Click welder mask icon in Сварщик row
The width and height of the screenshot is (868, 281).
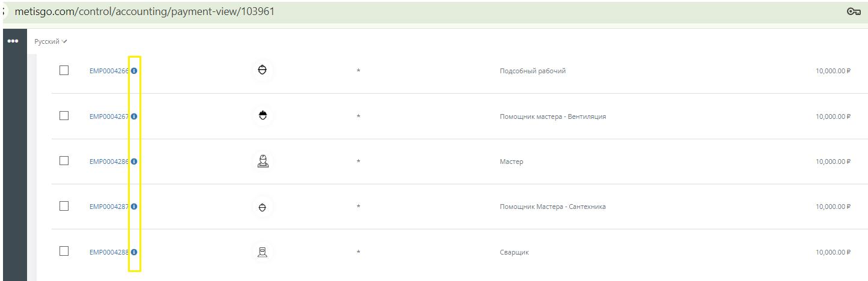[x=262, y=252]
